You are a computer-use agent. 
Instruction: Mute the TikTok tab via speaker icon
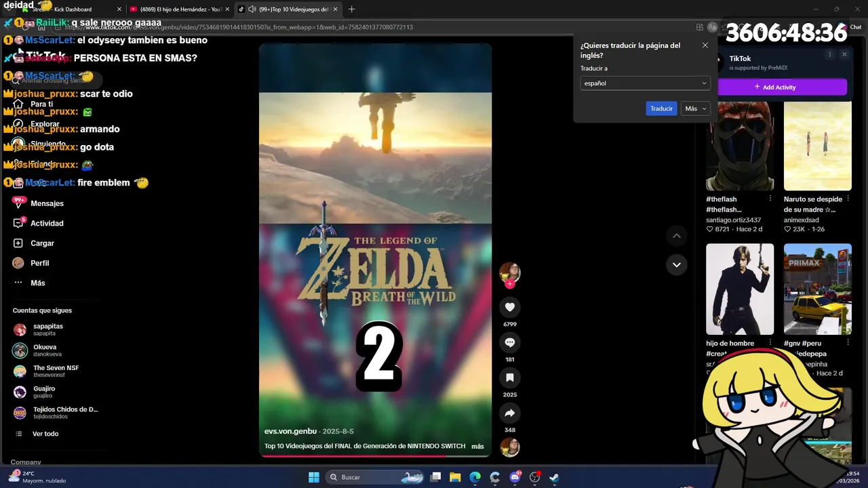pyautogui.click(x=252, y=9)
